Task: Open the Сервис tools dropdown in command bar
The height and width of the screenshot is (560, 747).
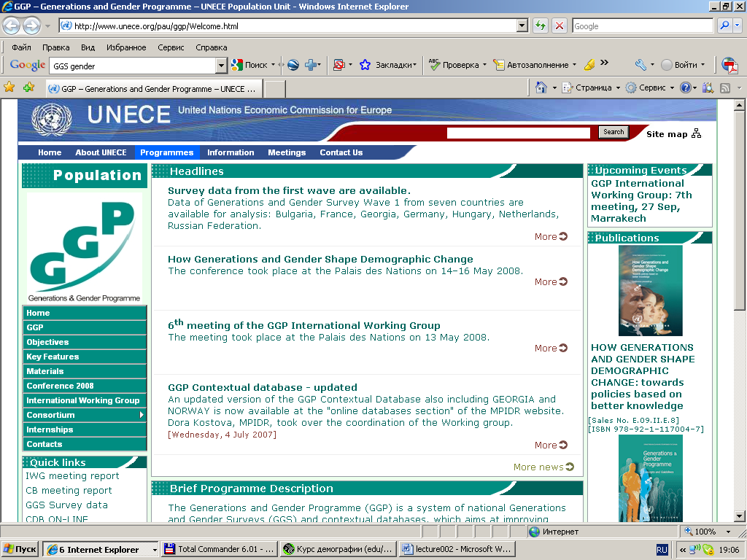Action: [672, 88]
